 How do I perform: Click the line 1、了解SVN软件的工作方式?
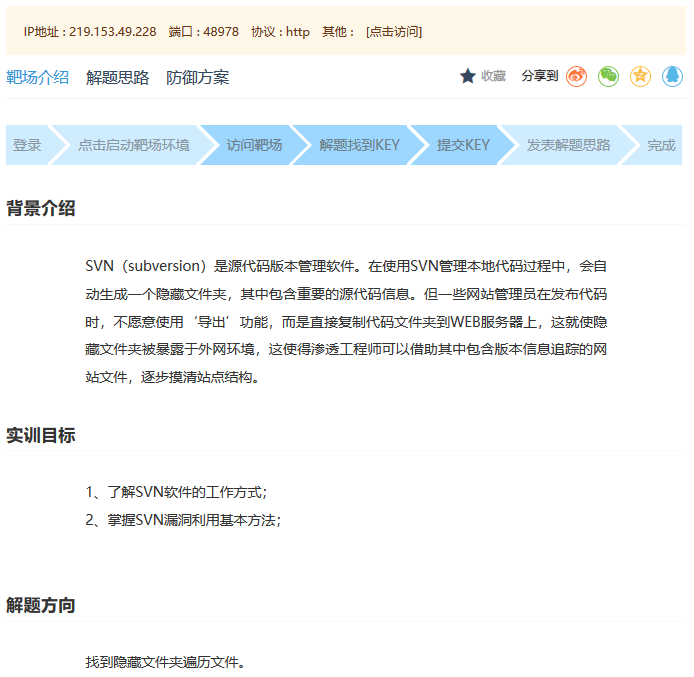176,492
